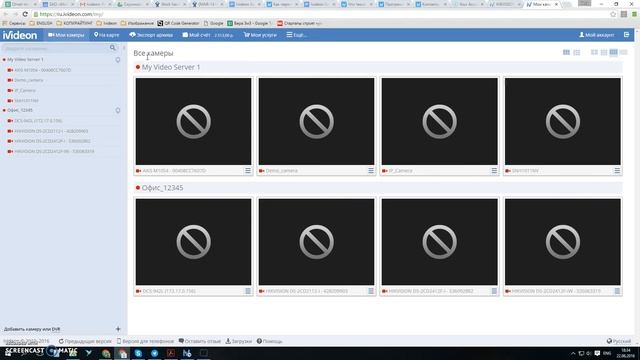Switch to grouped grid view icon

pos(566,52)
